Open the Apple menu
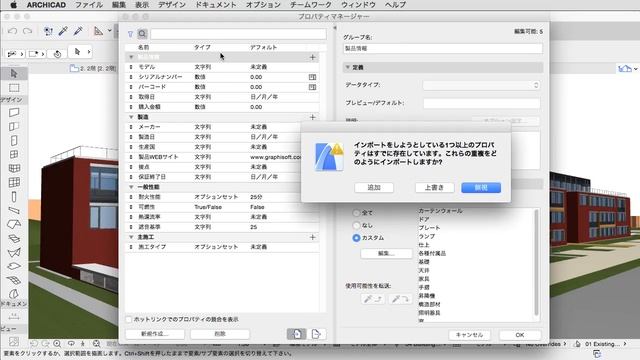 [13, 5]
